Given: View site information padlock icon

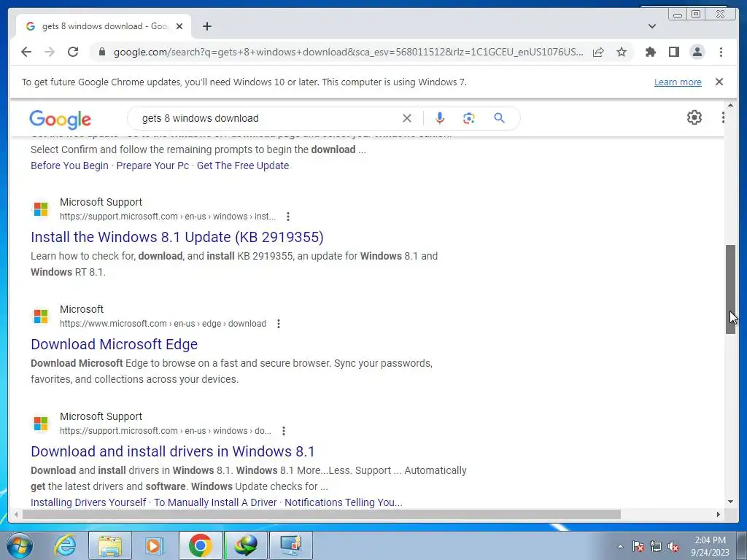Looking at the screenshot, I should 101,52.
